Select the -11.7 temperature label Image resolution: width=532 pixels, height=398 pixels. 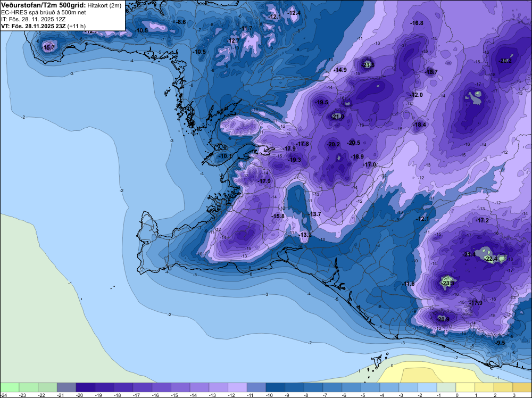point(246,28)
